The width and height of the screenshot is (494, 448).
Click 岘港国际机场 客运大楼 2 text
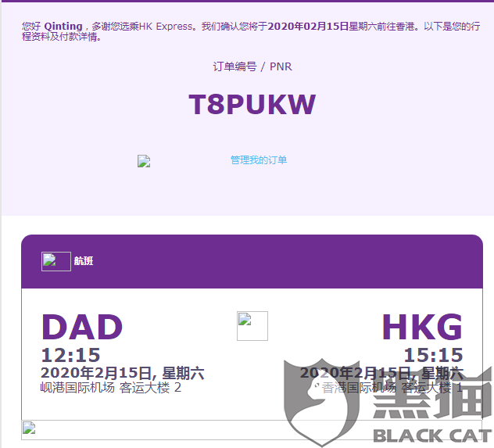[x=110, y=388]
